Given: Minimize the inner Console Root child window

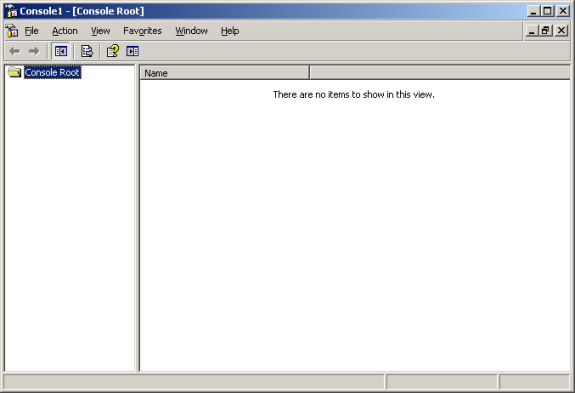Looking at the screenshot, I should pyautogui.click(x=532, y=30).
